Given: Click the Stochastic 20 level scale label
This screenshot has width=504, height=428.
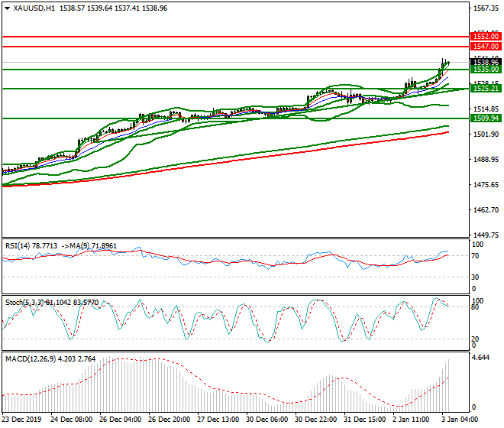Looking at the screenshot, I should click(475, 339).
